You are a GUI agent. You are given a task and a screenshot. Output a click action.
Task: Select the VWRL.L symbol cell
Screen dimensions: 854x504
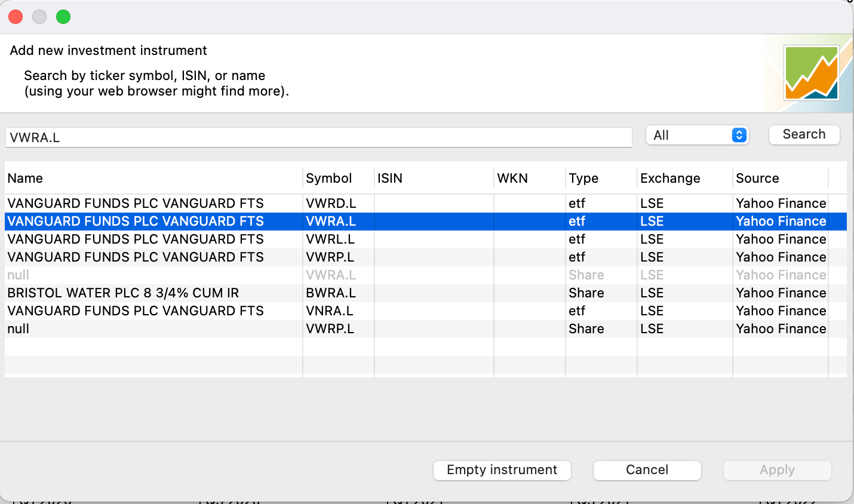(x=330, y=239)
